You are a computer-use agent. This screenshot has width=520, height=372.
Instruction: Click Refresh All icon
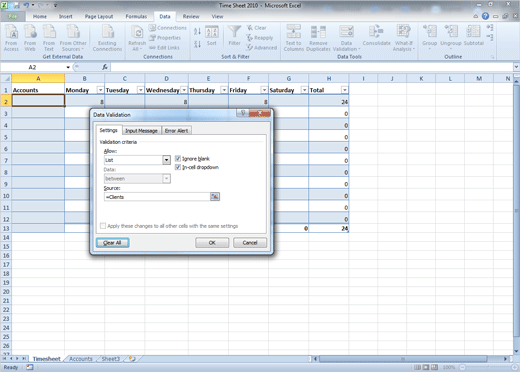point(137,38)
